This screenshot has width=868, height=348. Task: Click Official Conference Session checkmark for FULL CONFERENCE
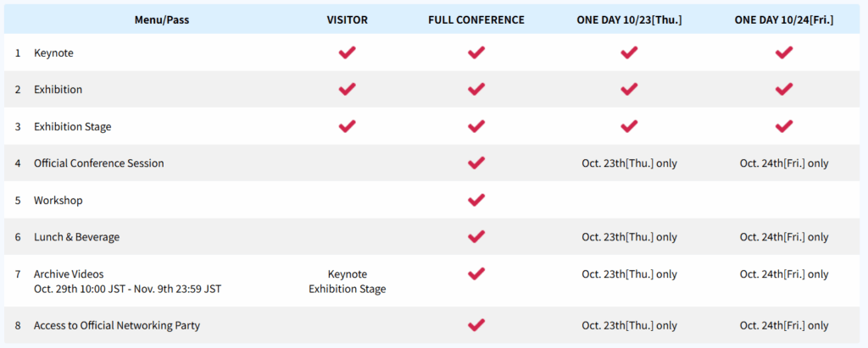[476, 163]
